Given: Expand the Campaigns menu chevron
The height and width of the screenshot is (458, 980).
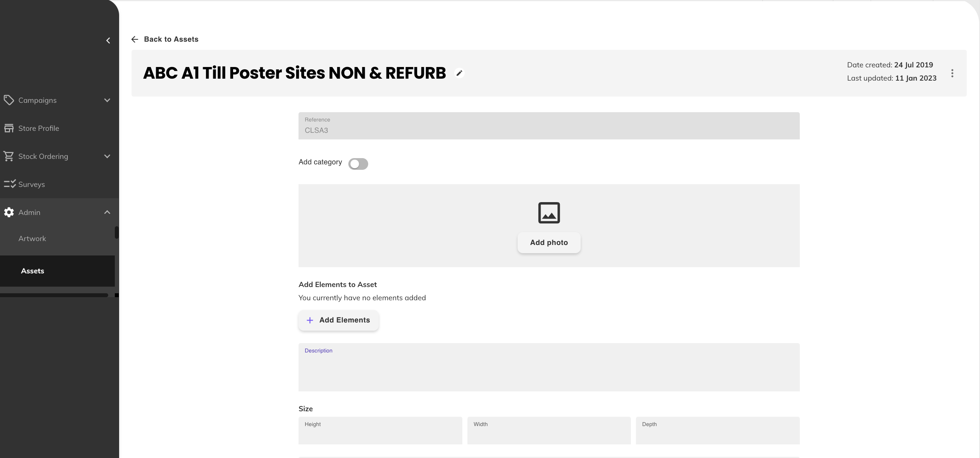Looking at the screenshot, I should (107, 100).
